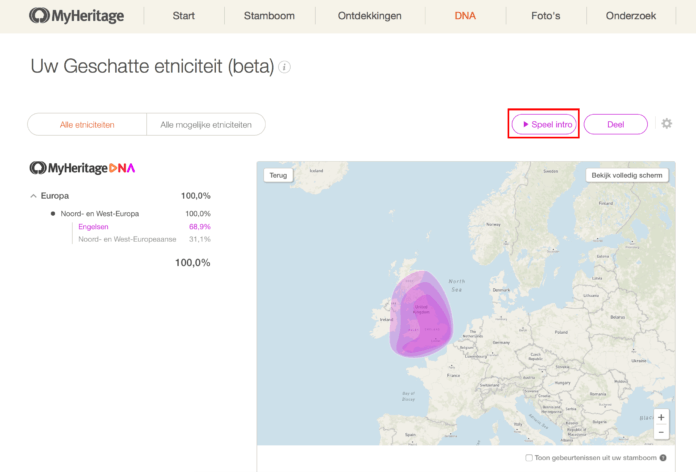This screenshot has width=696, height=472.
Task: Click the info icon beside the page title
Action: [284, 67]
